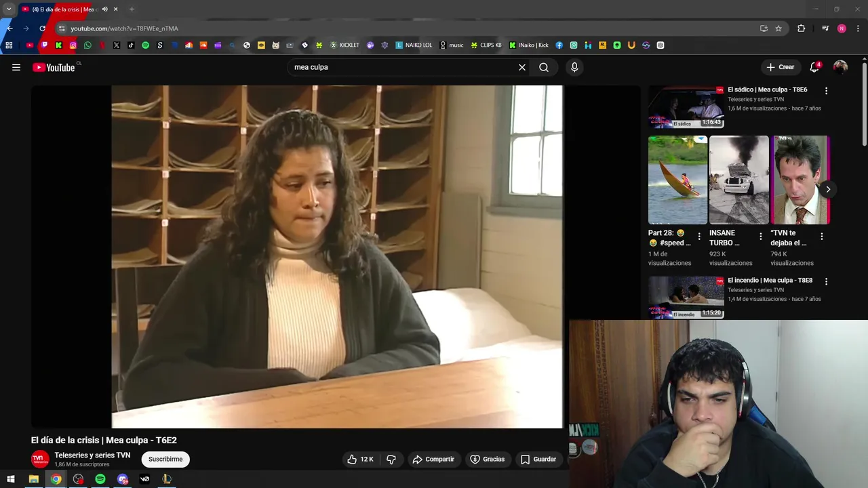The width and height of the screenshot is (868, 488).
Task: Like the video (12 K)
Action: pos(360,459)
